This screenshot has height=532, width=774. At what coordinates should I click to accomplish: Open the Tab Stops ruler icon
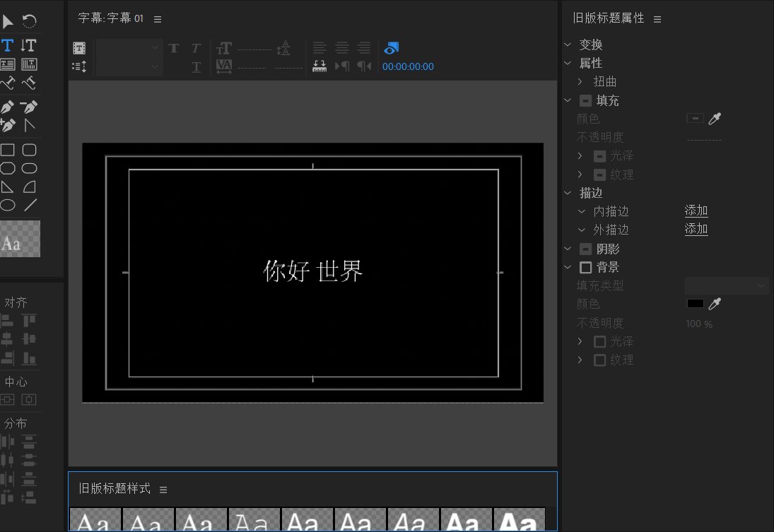click(x=319, y=66)
